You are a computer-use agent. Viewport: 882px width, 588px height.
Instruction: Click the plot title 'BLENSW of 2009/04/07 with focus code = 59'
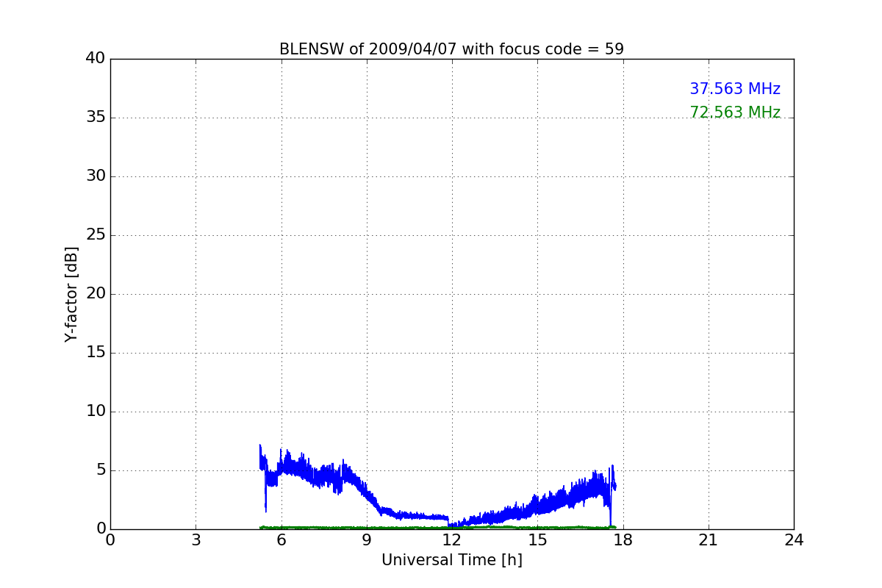[x=451, y=49]
